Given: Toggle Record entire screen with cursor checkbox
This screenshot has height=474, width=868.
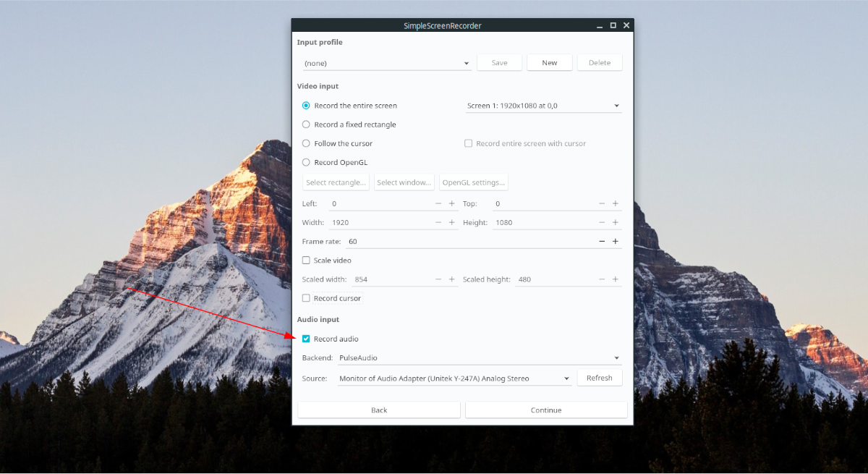Looking at the screenshot, I should click(x=525, y=143).
